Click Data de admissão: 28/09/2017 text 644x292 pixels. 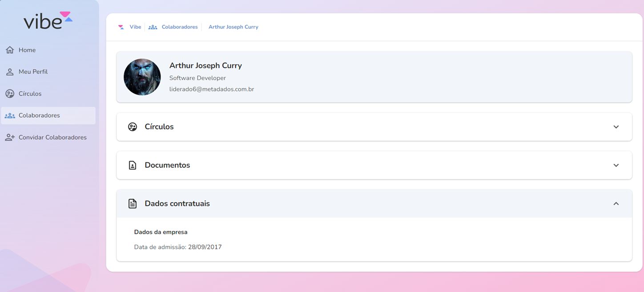(x=178, y=247)
